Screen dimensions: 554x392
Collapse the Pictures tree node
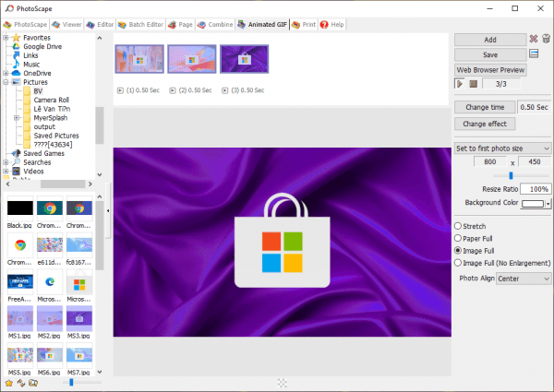[x=6, y=82]
